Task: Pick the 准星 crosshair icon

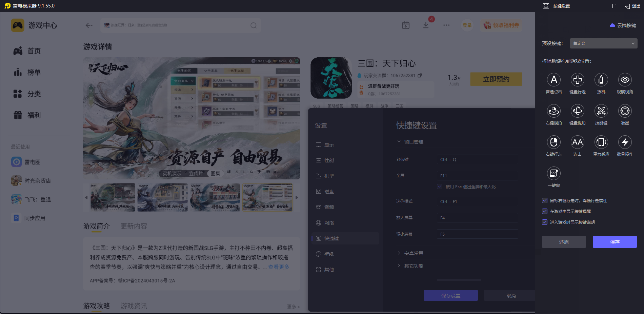Action: point(625,111)
